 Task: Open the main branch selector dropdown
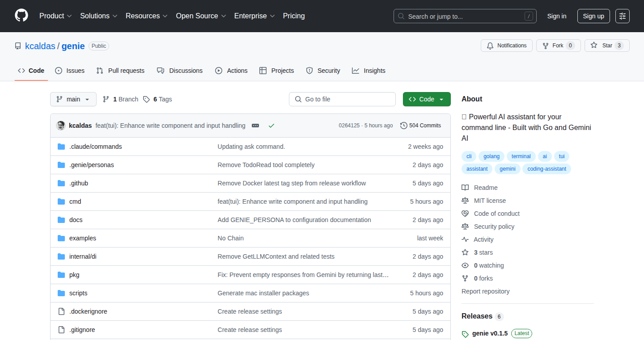pyautogui.click(x=73, y=99)
